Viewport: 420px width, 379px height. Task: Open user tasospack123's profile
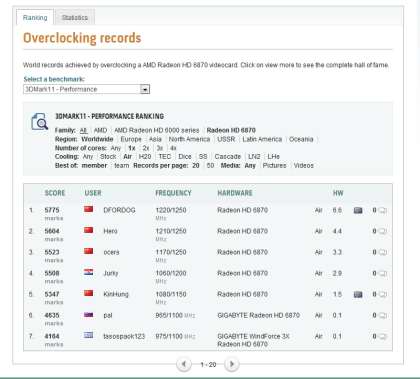[x=124, y=336]
